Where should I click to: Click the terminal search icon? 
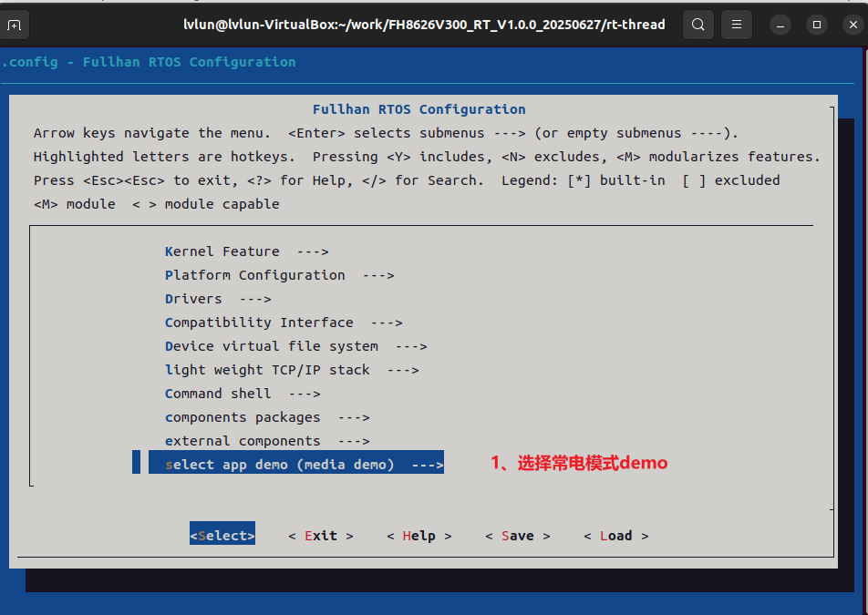(698, 25)
